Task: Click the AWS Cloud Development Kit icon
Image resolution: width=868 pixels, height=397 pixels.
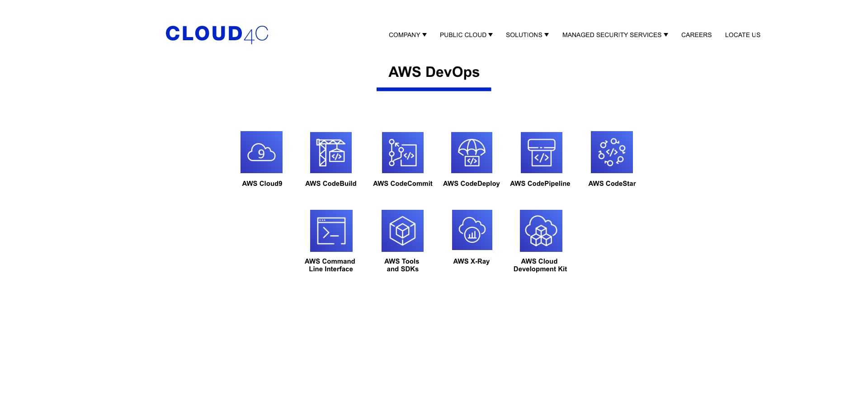Action: pos(541,231)
